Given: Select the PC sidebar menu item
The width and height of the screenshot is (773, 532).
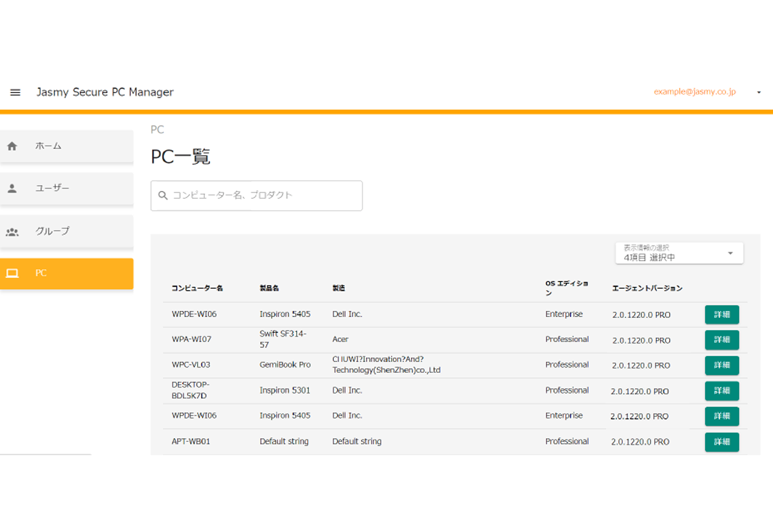Looking at the screenshot, I should click(67, 273).
